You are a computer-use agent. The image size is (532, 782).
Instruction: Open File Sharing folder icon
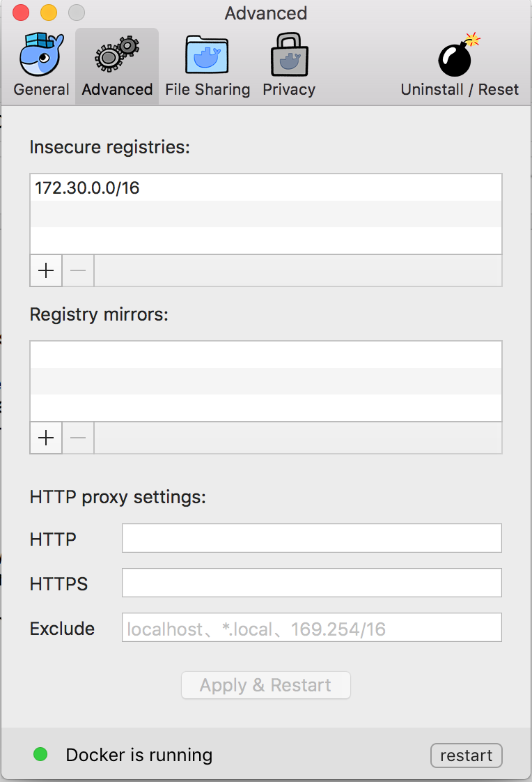[x=208, y=54]
